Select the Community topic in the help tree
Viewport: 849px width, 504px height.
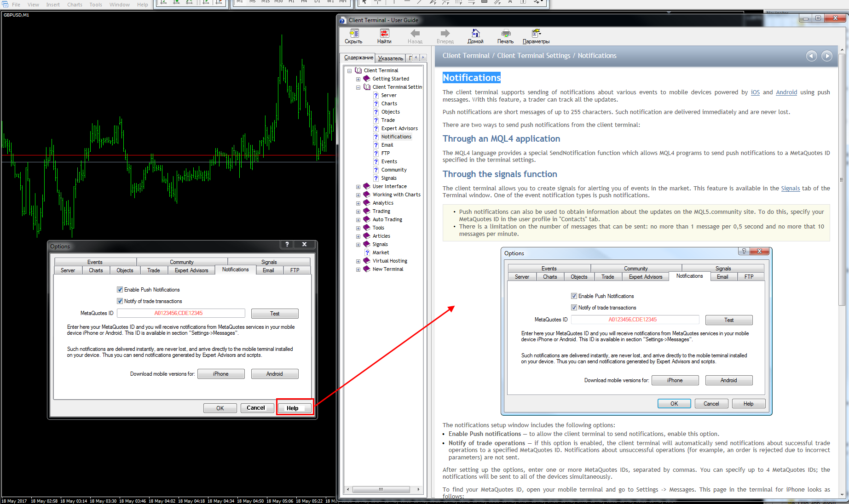[394, 170]
